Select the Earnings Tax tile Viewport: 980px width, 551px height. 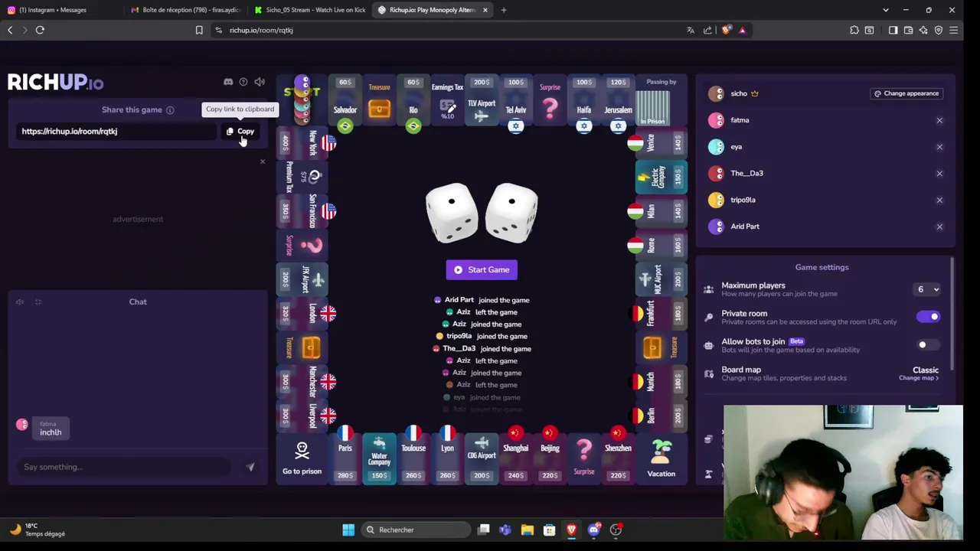[447, 101]
